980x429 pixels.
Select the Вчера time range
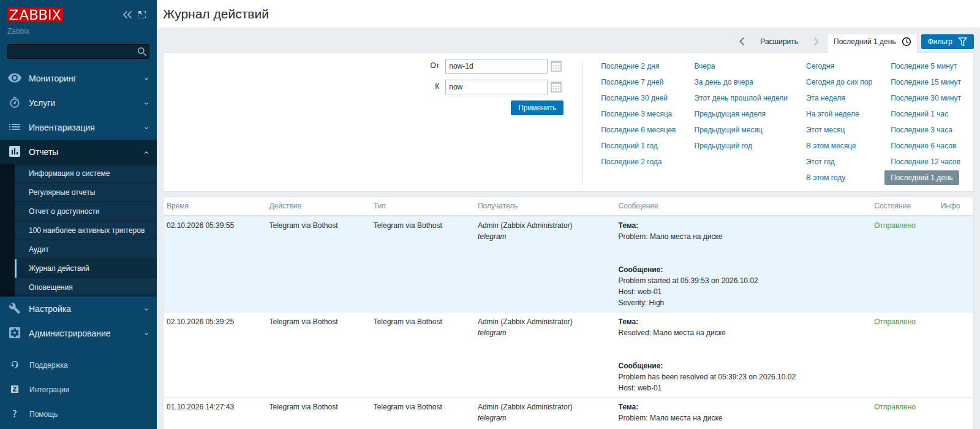pos(704,66)
